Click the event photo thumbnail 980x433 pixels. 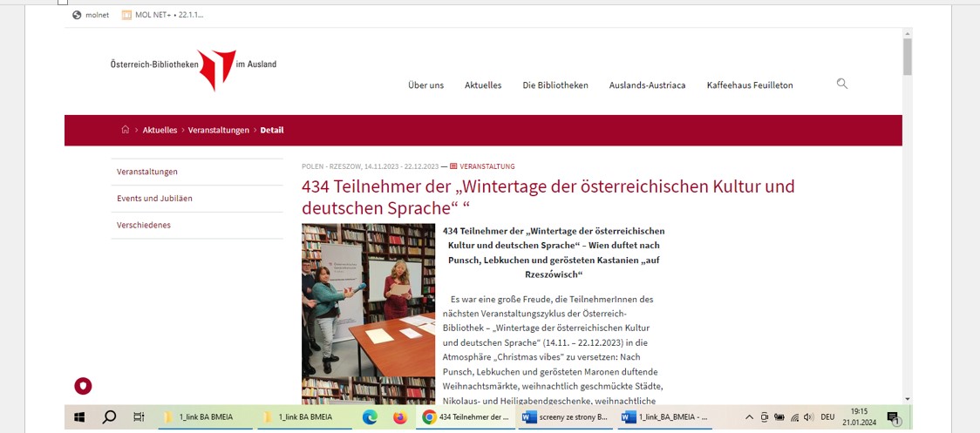(368, 314)
